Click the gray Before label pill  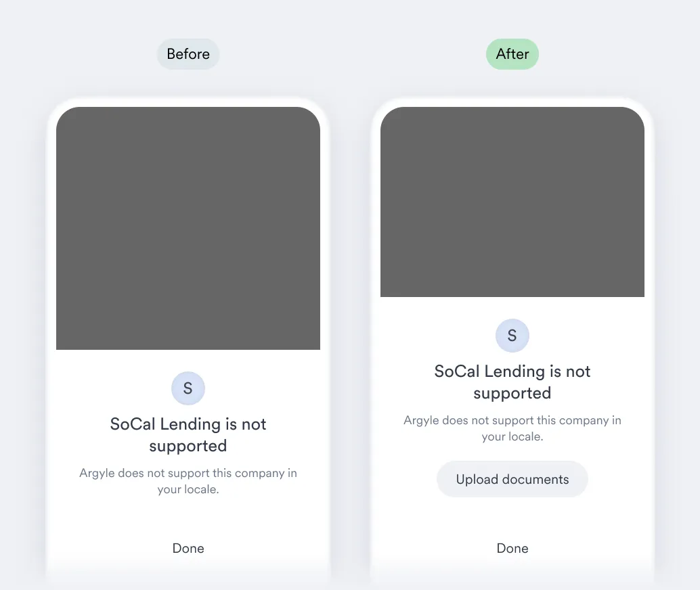click(188, 54)
